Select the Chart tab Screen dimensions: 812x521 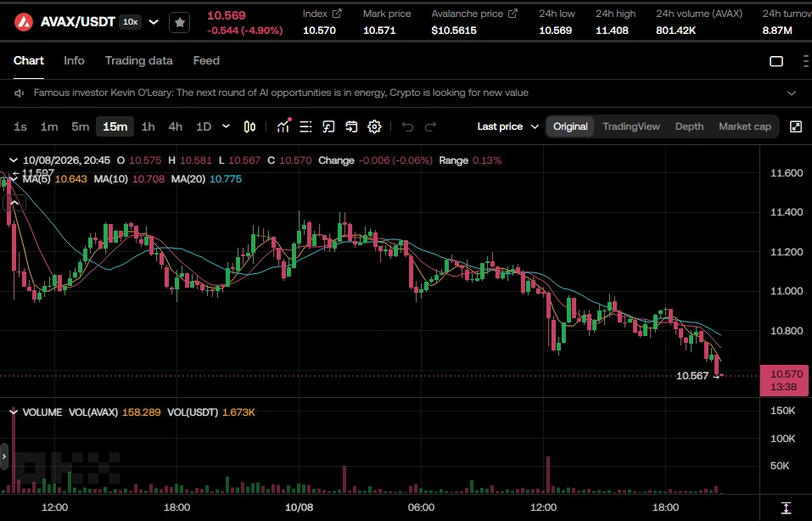pos(29,60)
